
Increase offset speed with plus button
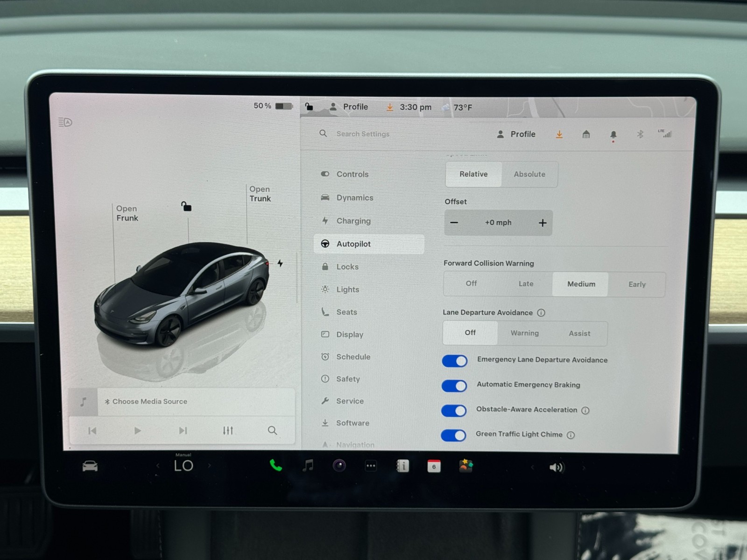coord(543,223)
